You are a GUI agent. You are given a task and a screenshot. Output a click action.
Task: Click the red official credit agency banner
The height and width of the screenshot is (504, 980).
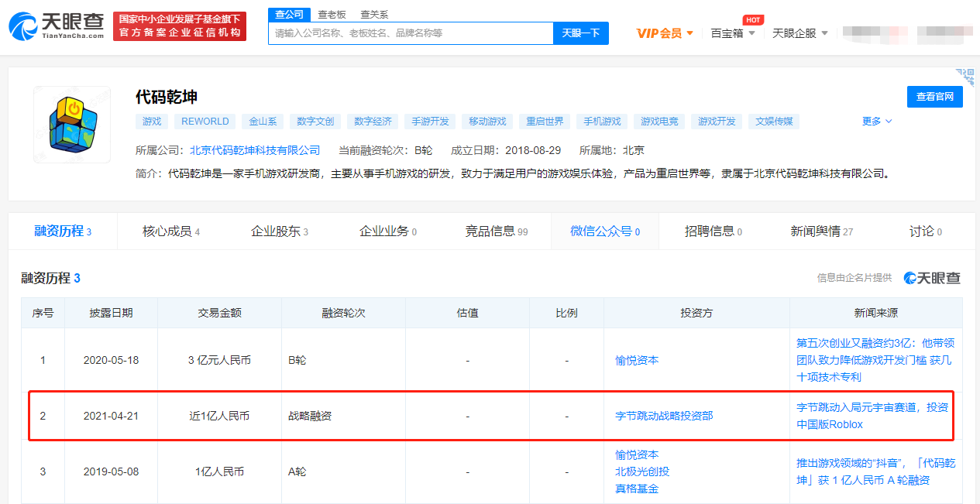180,26
